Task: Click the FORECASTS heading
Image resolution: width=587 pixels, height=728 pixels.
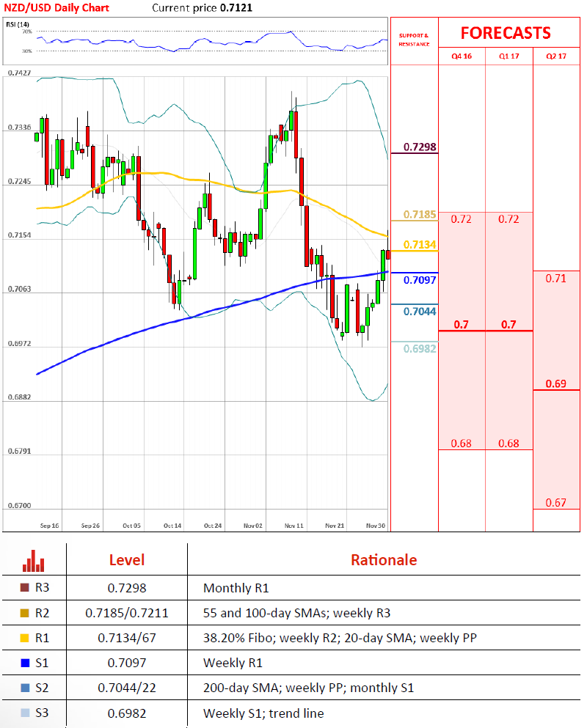Action: 506,33
